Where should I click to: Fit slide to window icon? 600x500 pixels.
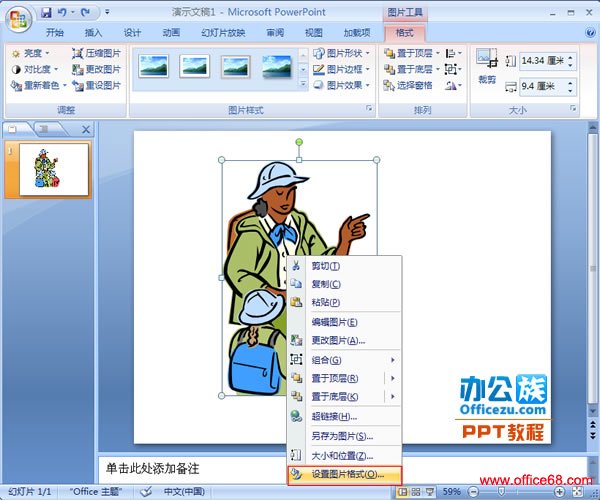point(577,492)
